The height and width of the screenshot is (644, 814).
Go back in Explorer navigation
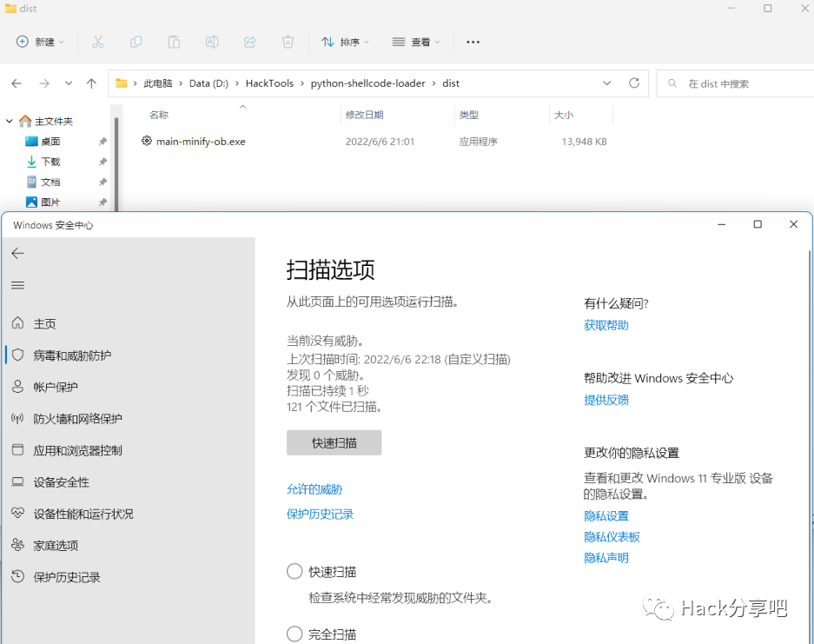17,83
